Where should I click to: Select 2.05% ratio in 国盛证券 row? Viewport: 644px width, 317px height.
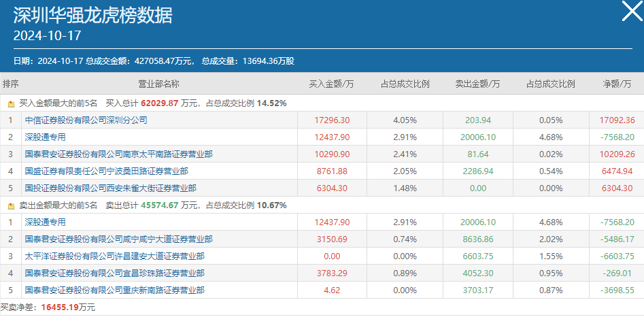tap(405, 171)
